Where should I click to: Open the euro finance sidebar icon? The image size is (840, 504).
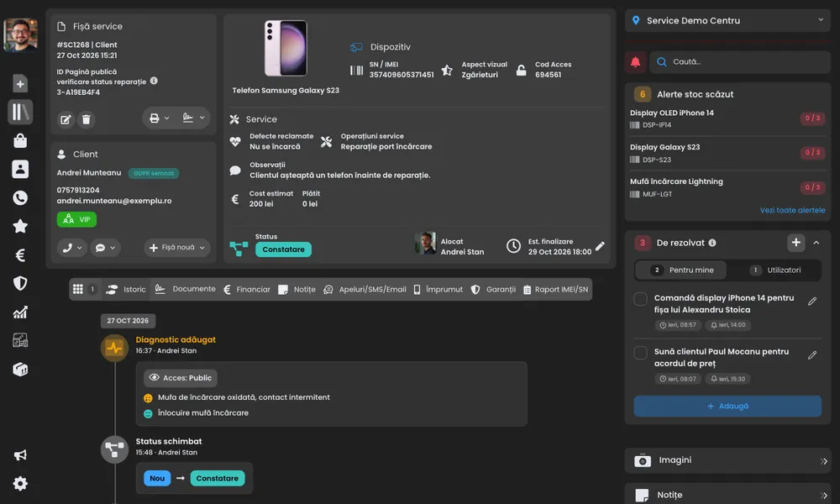point(20,255)
